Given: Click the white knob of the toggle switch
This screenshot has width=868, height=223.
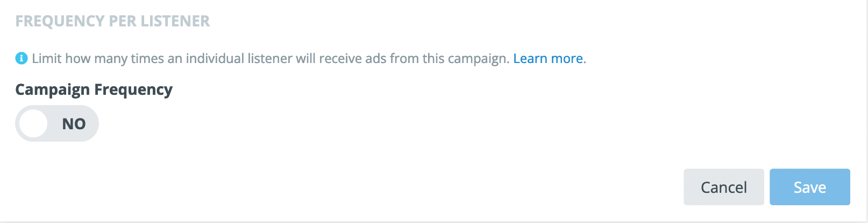Looking at the screenshot, I should (x=33, y=123).
